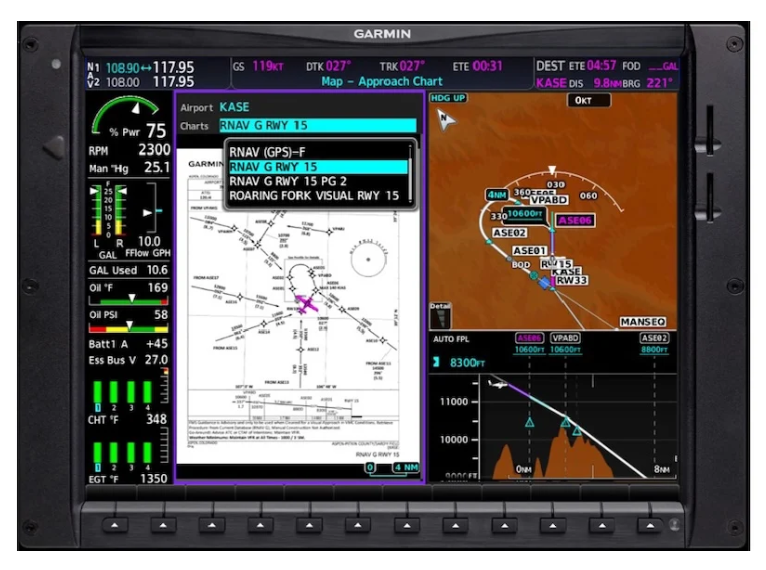Click the Batt1 A +45 readout
This screenshot has height=570, width=766.
(x=128, y=344)
